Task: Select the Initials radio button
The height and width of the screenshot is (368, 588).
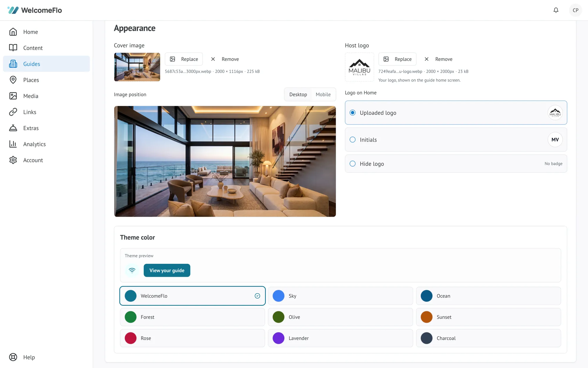Action: (353, 140)
